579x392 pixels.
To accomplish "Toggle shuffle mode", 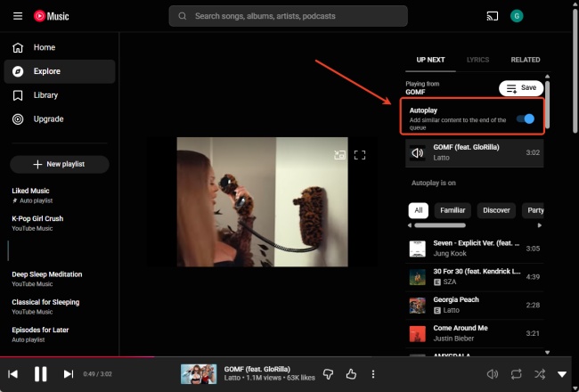I will 540,374.
